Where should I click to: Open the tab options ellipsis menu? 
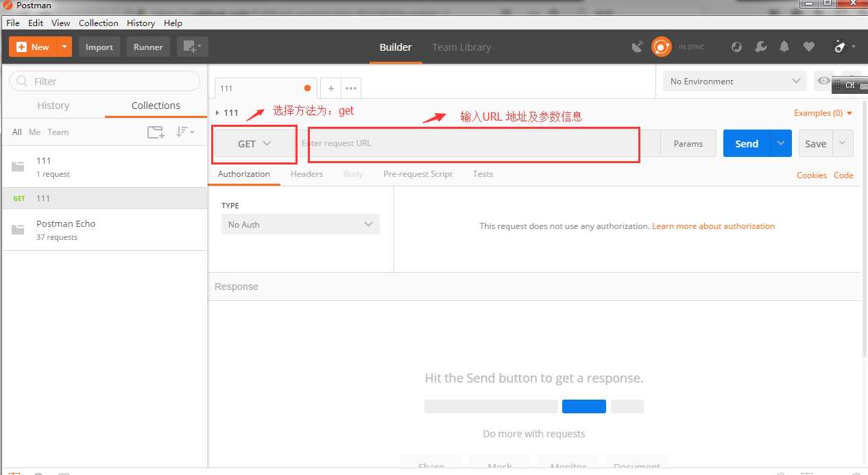(351, 88)
